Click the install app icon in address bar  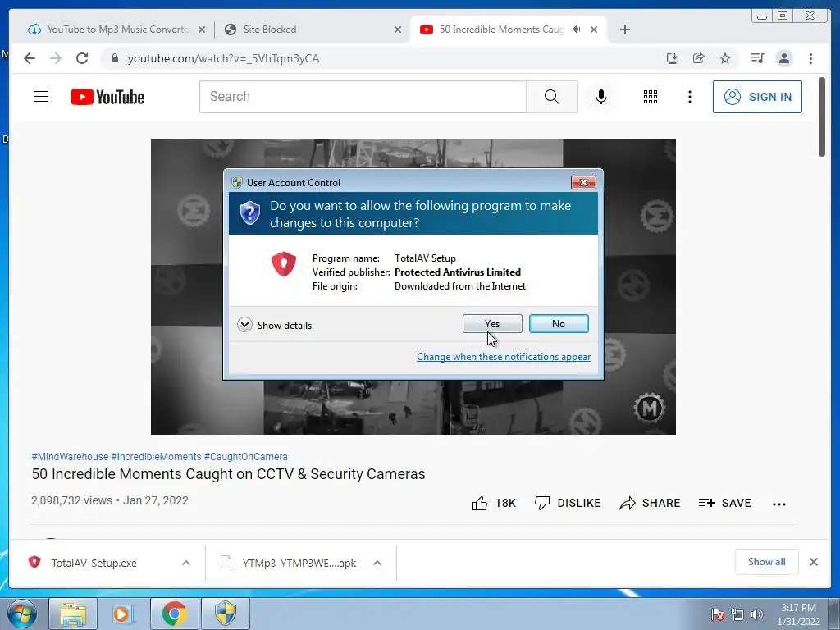coord(673,58)
